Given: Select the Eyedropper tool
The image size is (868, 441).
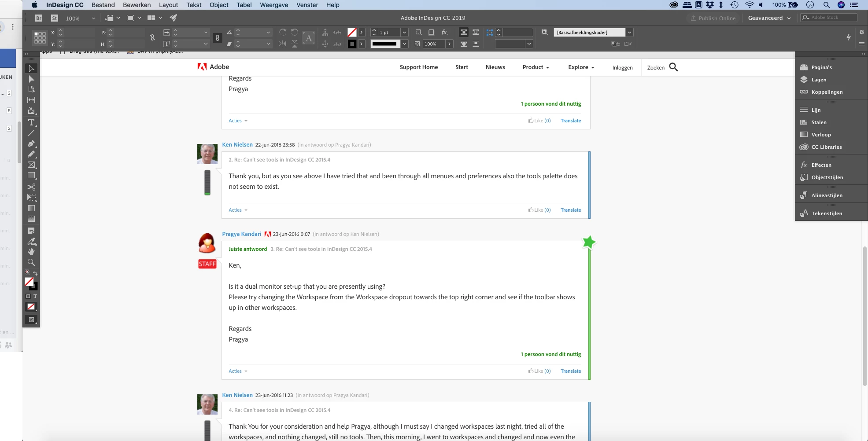Looking at the screenshot, I should point(31,241).
